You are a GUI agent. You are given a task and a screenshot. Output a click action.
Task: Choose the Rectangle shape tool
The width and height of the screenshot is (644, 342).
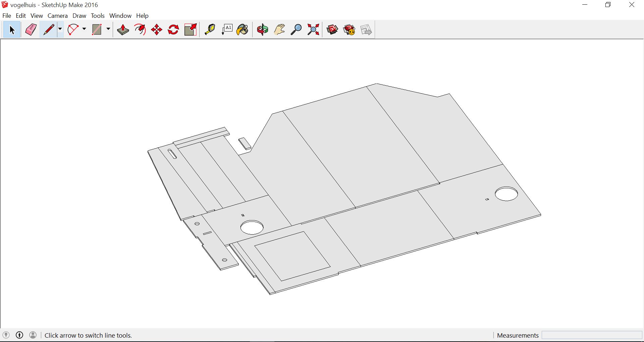coord(97,30)
